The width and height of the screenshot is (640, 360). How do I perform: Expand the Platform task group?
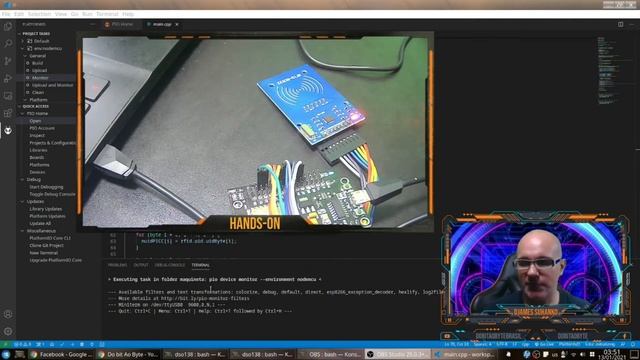[x=25, y=100]
